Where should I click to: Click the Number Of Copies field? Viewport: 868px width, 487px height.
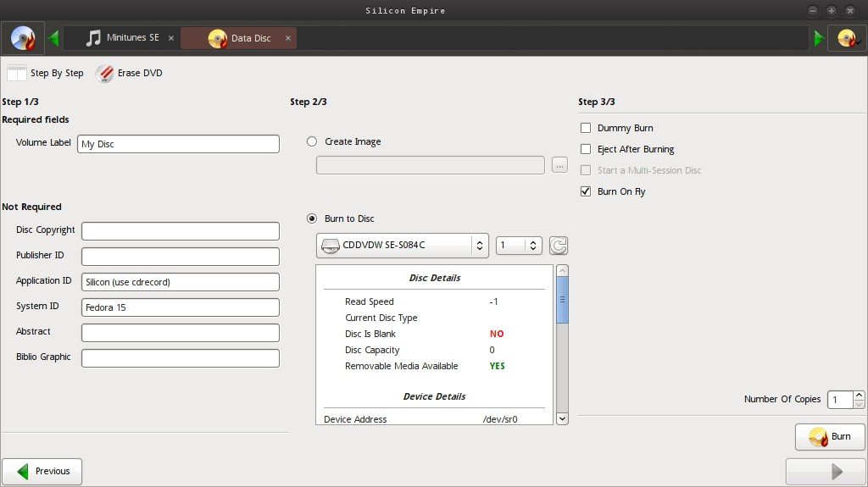pyautogui.click(x=840, y=400)
